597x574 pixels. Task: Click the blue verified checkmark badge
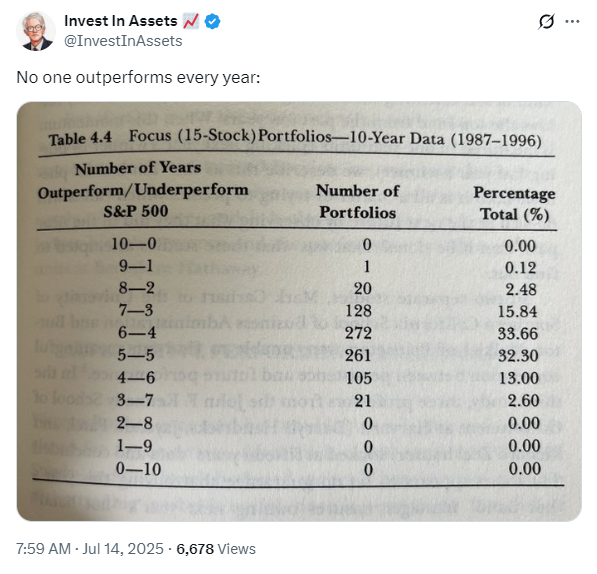coord(212,21)
